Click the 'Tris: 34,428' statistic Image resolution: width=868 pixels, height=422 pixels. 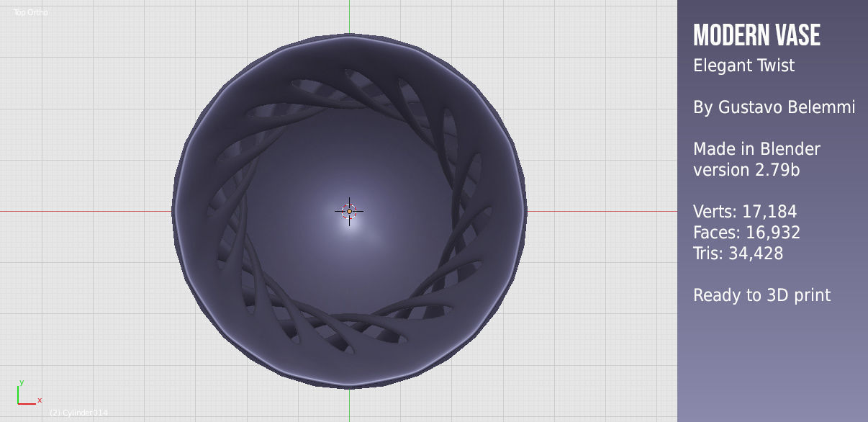[738, 253]
